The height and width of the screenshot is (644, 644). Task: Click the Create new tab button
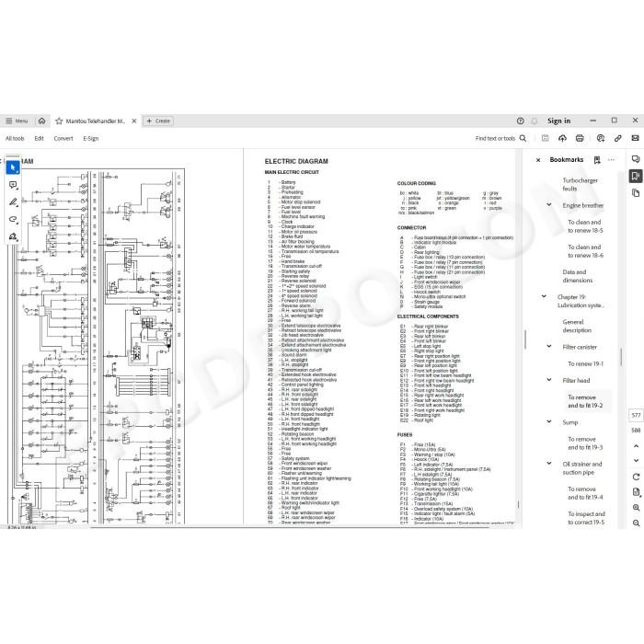[158, 121]
